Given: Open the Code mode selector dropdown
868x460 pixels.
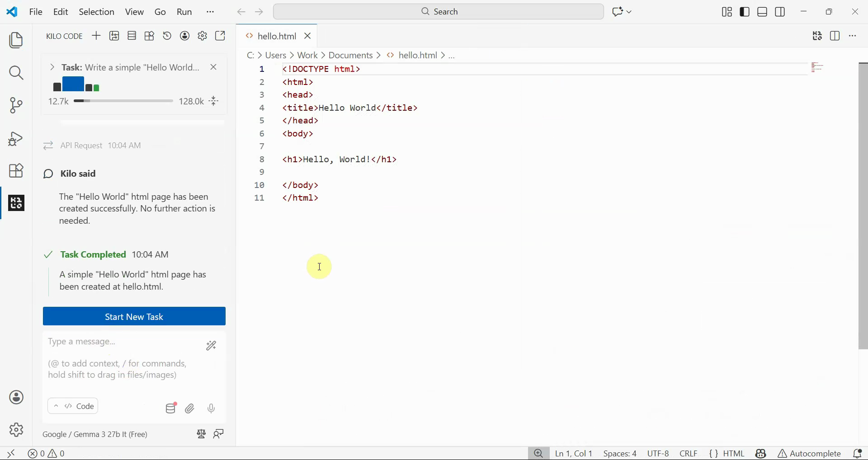Looking at the screenshot, I should pyautogui.click(x=73, y=406).
